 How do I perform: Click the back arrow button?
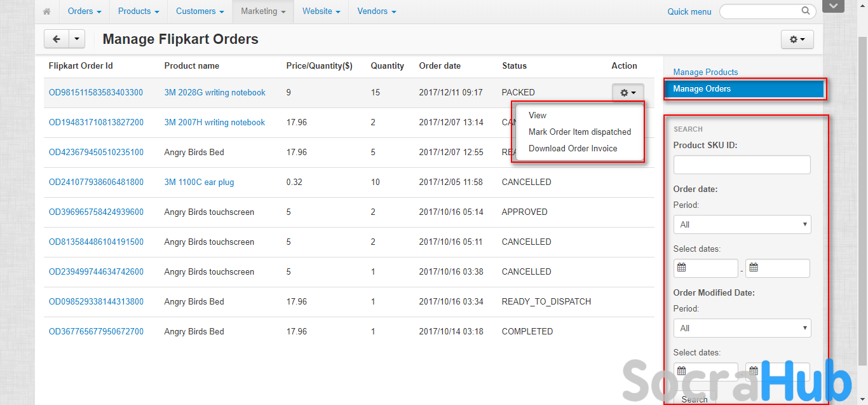coord(56,39)
